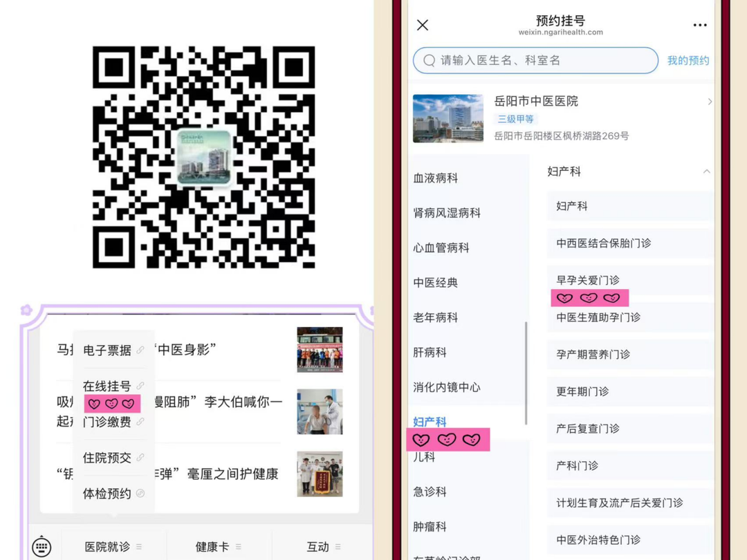Click the search magnifier icon

coord(430,60)
